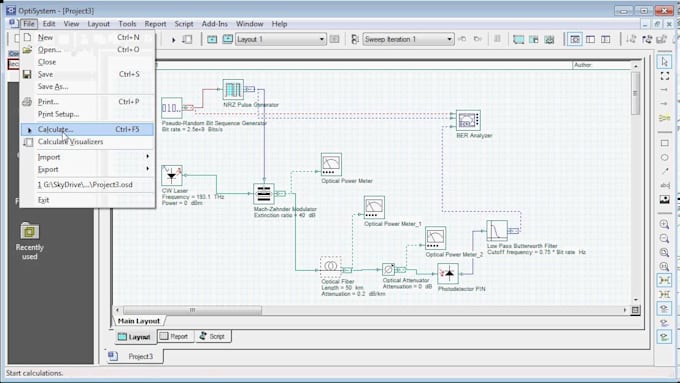Click Calculate Visualizers menu entry

tap(87, 142)
